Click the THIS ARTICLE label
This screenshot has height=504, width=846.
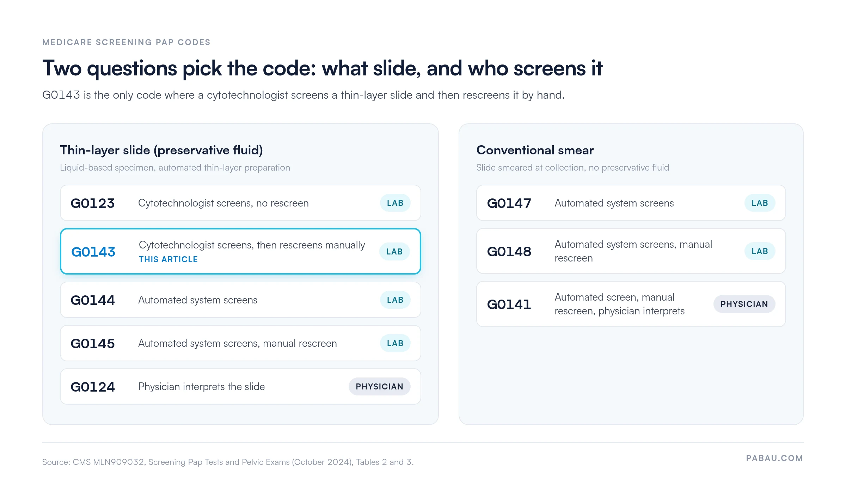tap(168, 259)
